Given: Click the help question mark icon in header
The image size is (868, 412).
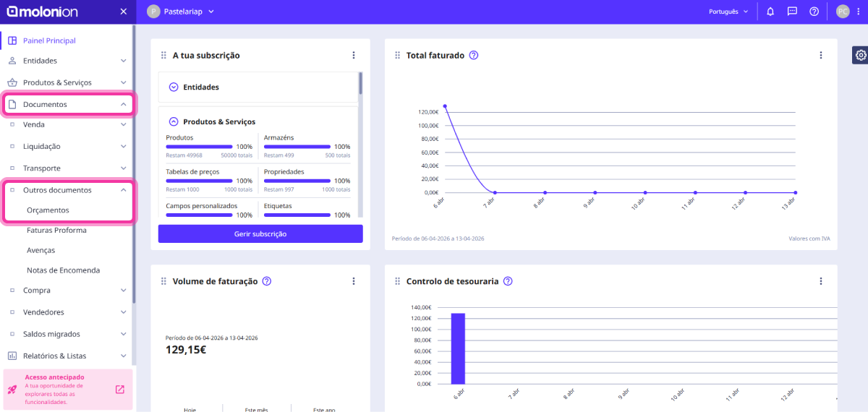Looking at the screenshot, I should [x=814, y=12].
